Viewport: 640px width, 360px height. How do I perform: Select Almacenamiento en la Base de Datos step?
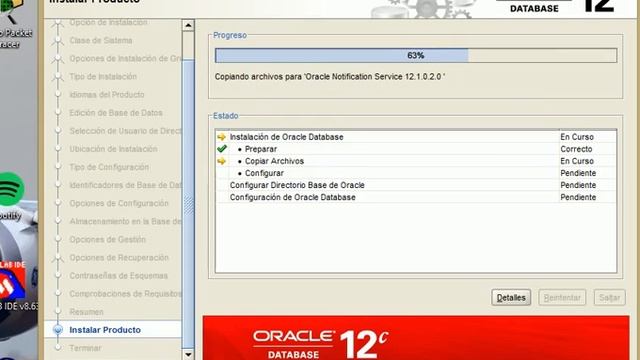pyautogui.click(x=125, y=221)
